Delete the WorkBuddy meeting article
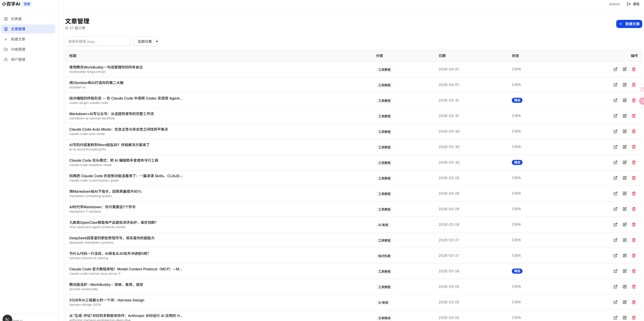 [634, 69]
